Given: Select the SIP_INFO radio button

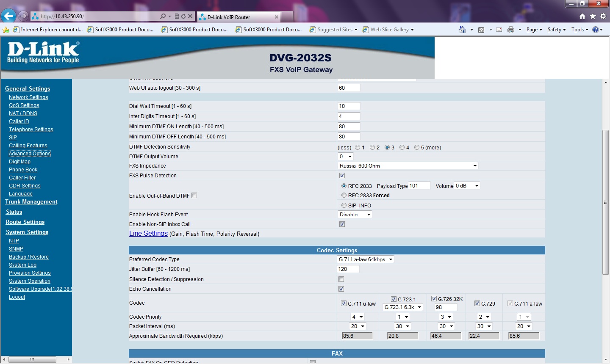Looking at the screenshot, I should click(x=344, y=206).
